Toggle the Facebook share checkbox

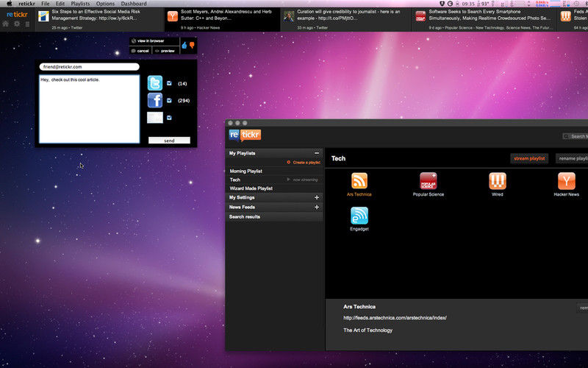click(x=169, y=100)
